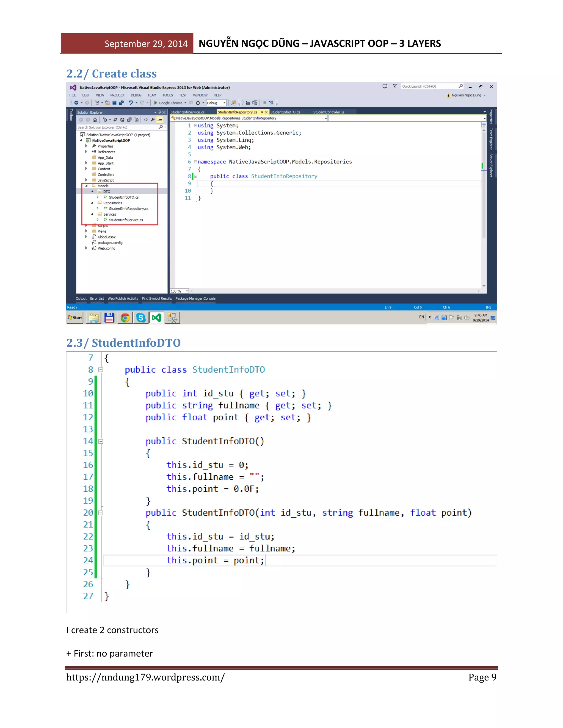Toggle Auto Hide pin on Solution Explorer

(x=160, y=112)
